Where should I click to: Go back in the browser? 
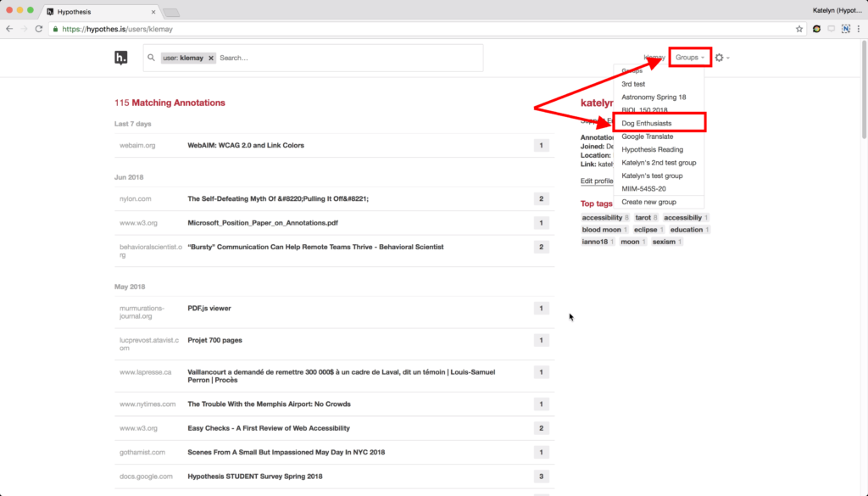click(9, 29)
